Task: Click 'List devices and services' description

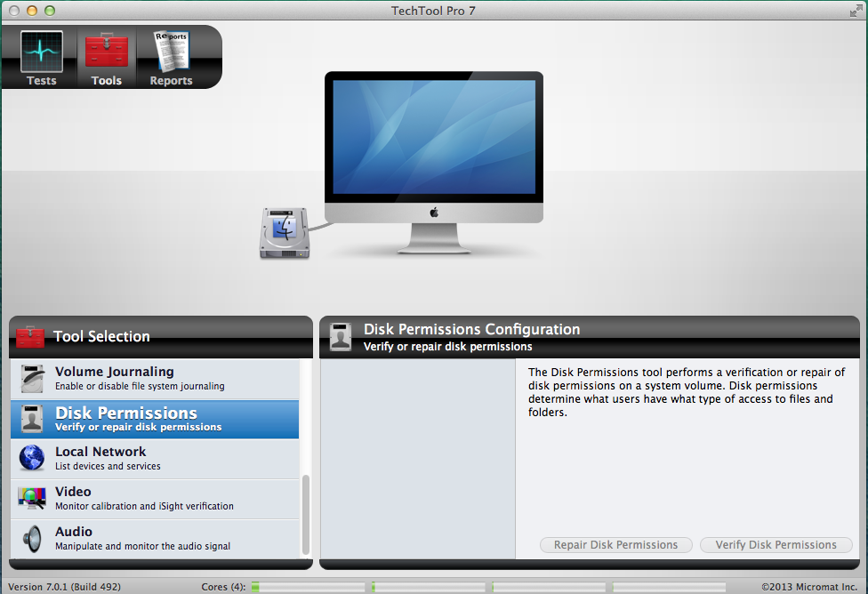Action: click(x=108, y=466)
